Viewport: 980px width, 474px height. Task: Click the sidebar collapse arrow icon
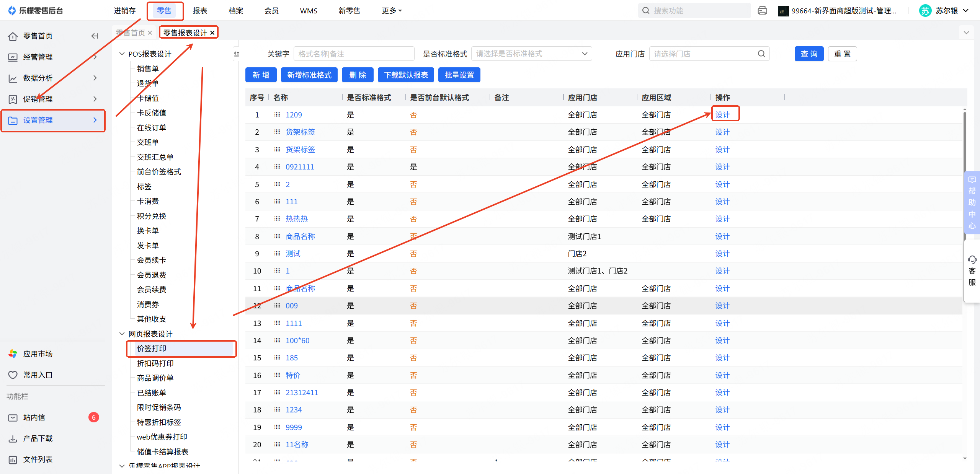pos(95,36)
